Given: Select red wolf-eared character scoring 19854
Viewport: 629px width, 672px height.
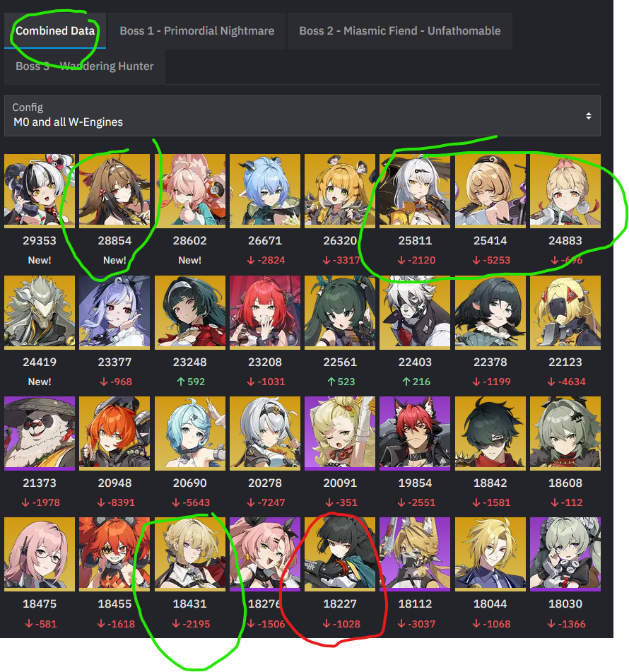Looking at the screenshot, I should click(x=415, y=433).
